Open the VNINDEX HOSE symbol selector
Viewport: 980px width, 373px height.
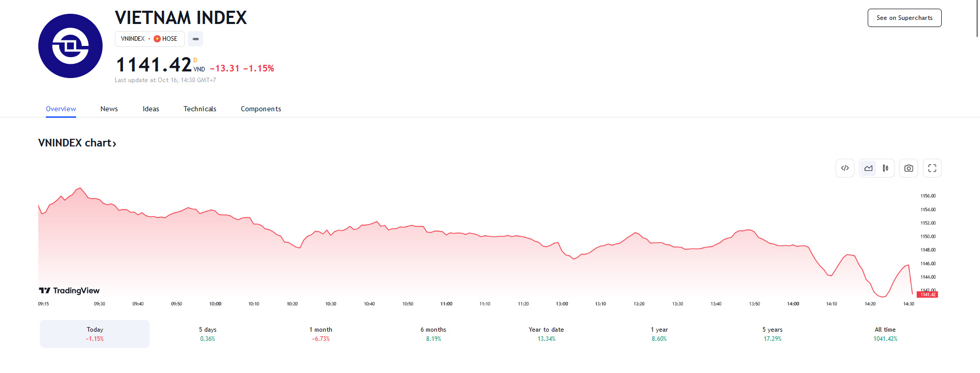[x=149, y=39]
